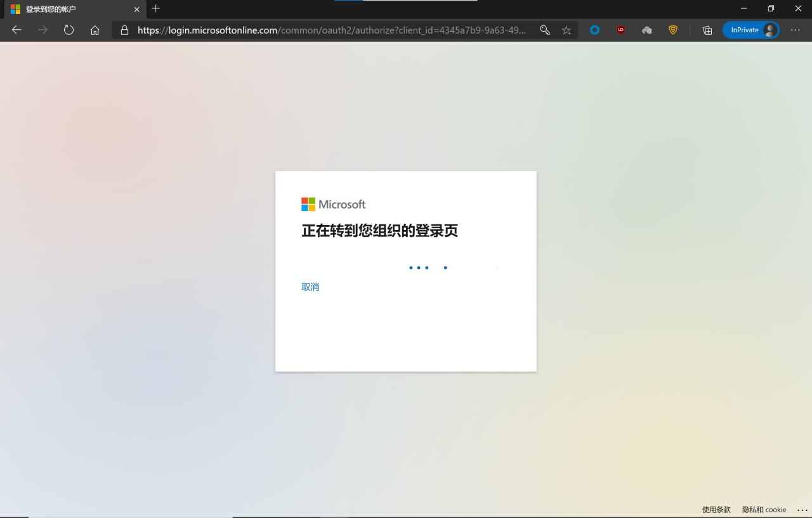Open the blue circle extension
The image size is (812, 518).
click(594, 30)
